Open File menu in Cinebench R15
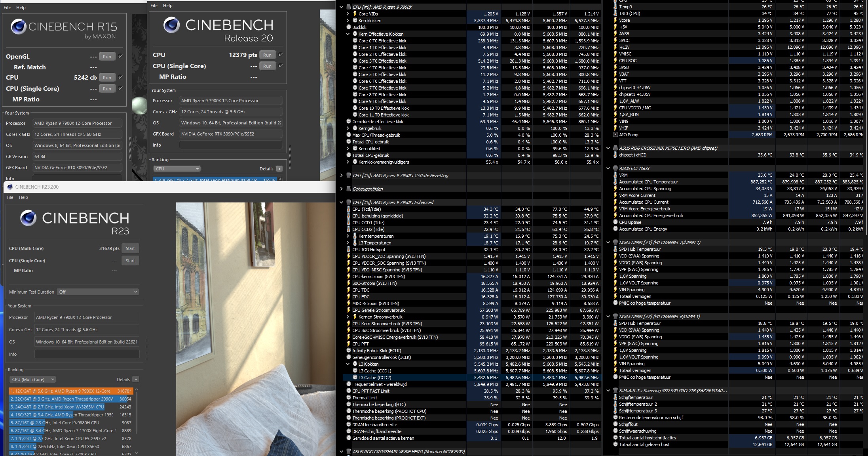 [7, 8]
